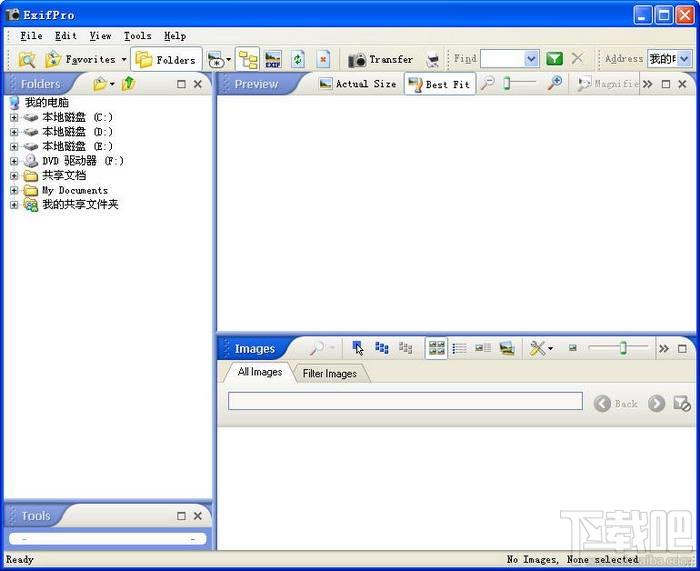The image size is (700, 571).
Task: Close the Preview pane
Action: [682, 84]
